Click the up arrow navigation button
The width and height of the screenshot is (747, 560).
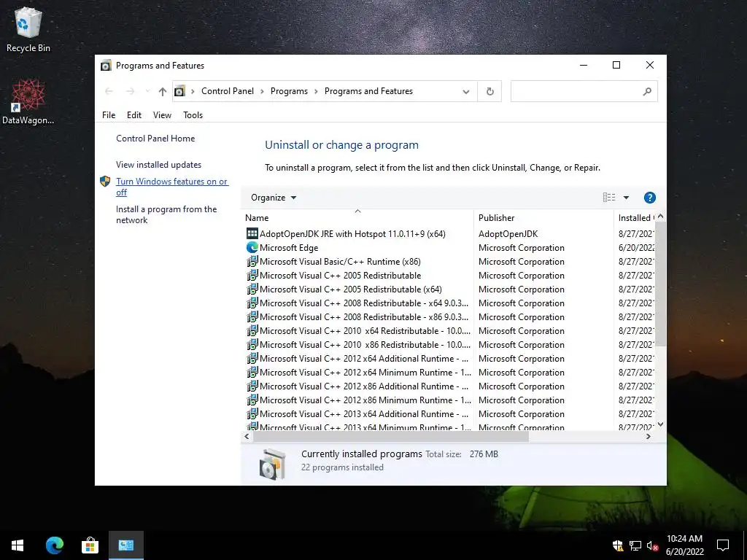pyautogui.click(x=163, y=91)
